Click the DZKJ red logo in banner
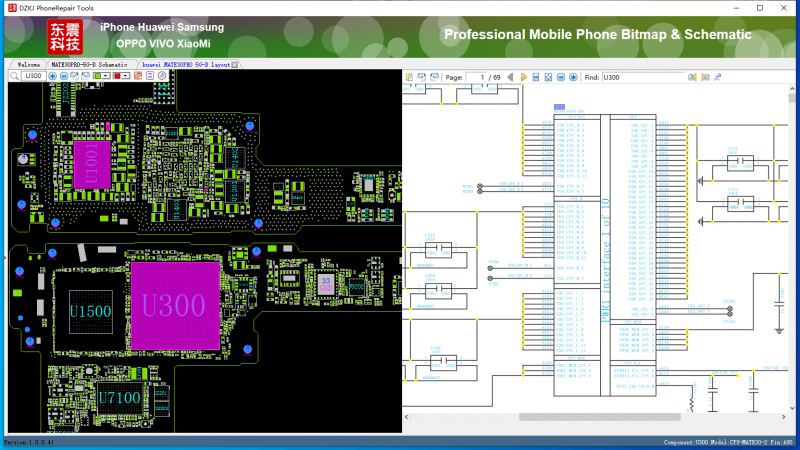This screenshot has height=450, width=800. 65,37
